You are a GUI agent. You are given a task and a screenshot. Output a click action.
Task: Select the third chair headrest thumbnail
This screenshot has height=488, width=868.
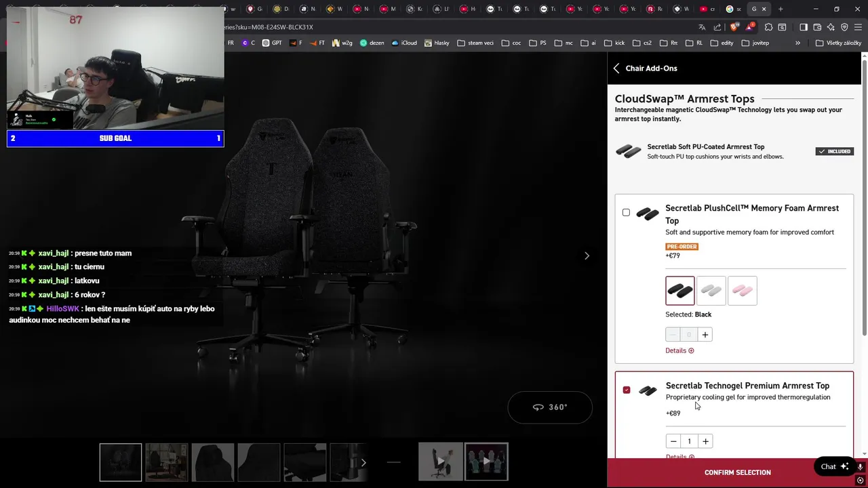[213, 462]
